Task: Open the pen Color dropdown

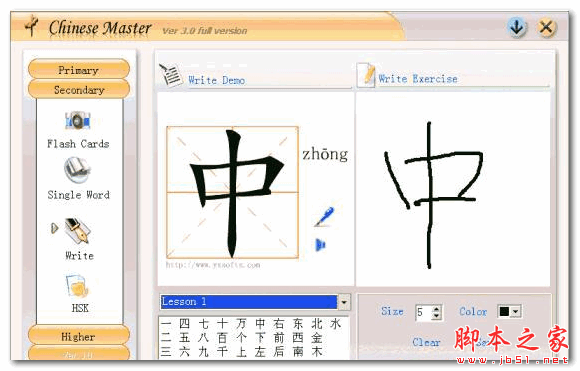Action: [x=516, y=311]
